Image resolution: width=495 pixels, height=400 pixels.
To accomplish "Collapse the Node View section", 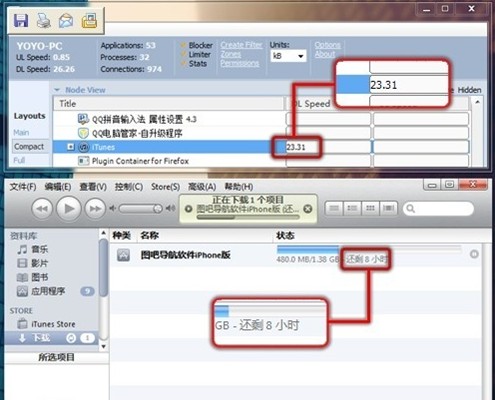I will [57, 90].
